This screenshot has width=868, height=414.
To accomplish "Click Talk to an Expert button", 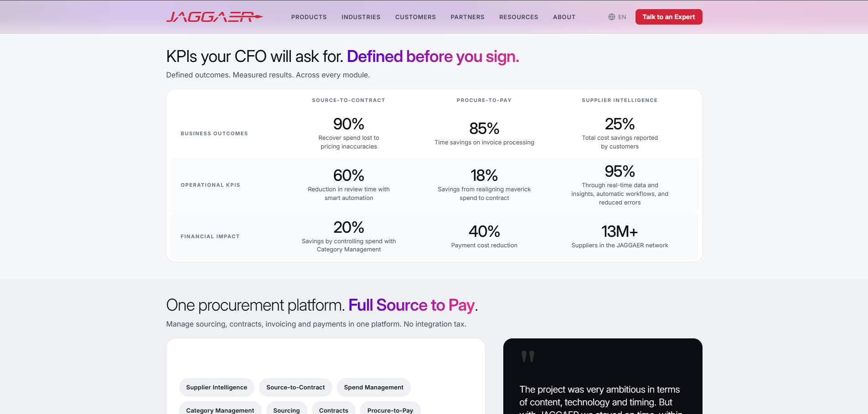I will click(669, 17).
